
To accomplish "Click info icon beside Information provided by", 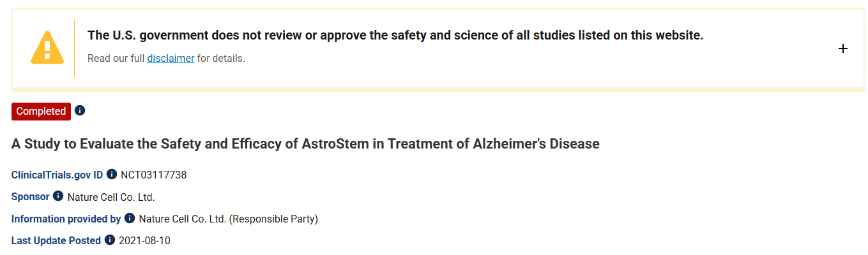I will (130, 219).
